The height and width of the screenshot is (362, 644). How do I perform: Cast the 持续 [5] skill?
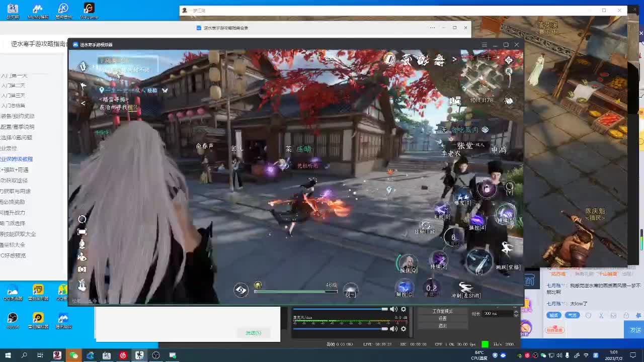[x=505, y=214]
